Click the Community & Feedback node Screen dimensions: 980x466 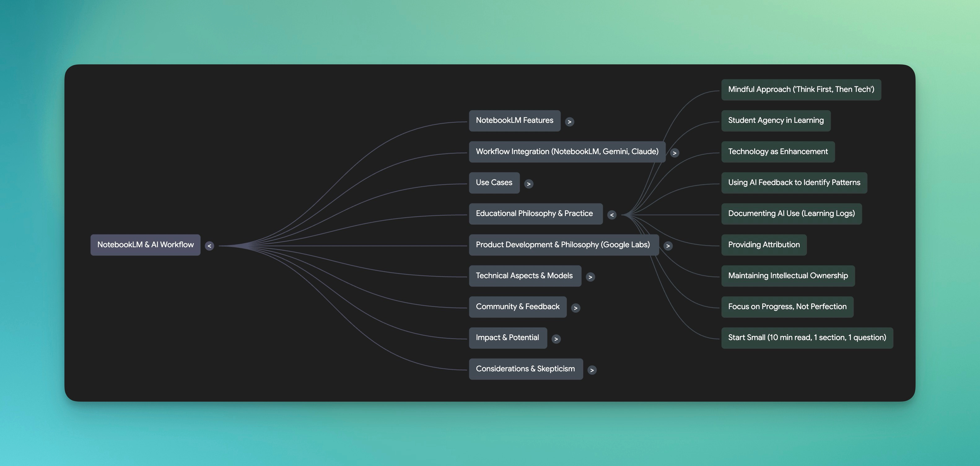518,307
